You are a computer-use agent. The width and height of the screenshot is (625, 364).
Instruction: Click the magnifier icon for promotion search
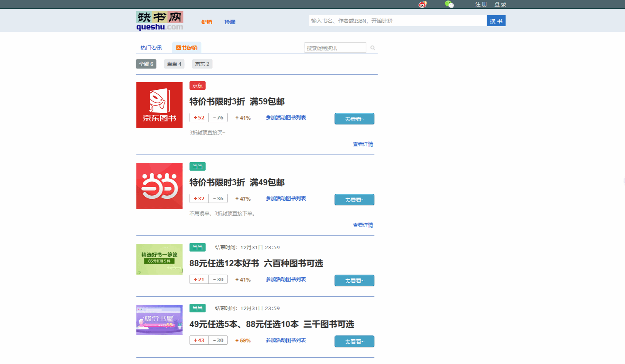point(373,48)
